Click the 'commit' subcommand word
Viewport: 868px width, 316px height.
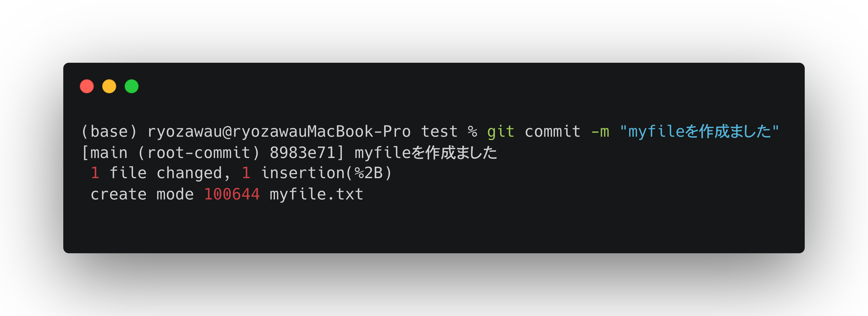(x=553, y=131)
